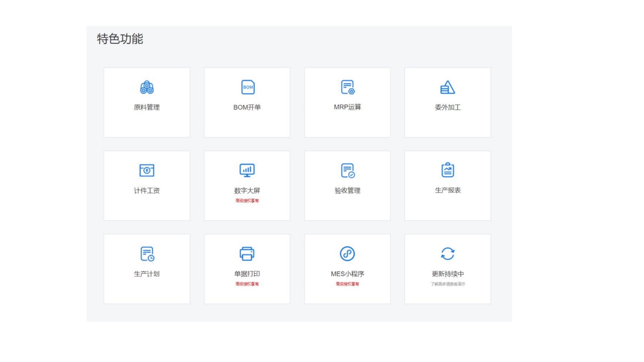This screenshot has height=362, width=644.
Task: Click the 单据打印 label
Action: [247, 274]
